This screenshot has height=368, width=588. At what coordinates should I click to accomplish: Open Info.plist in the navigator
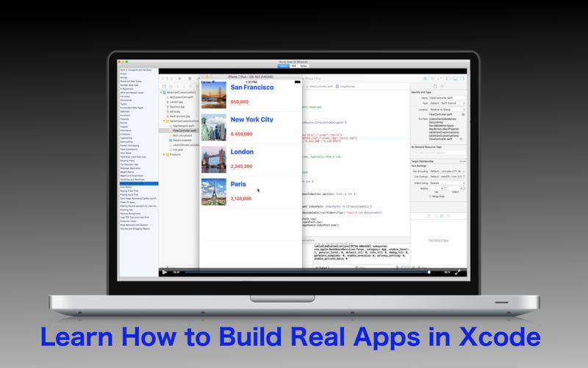click(x=177, y=150)
